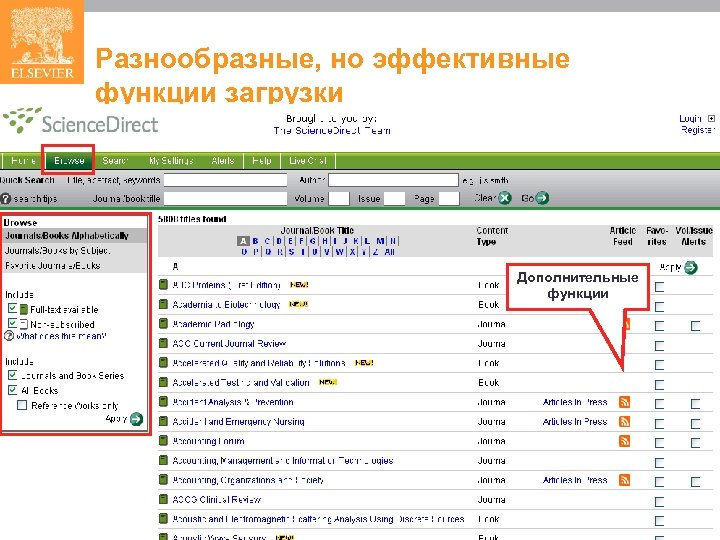The width and height of the screenshot is (720, 540).
Task: Click the Login link
Action: point(690,118)
